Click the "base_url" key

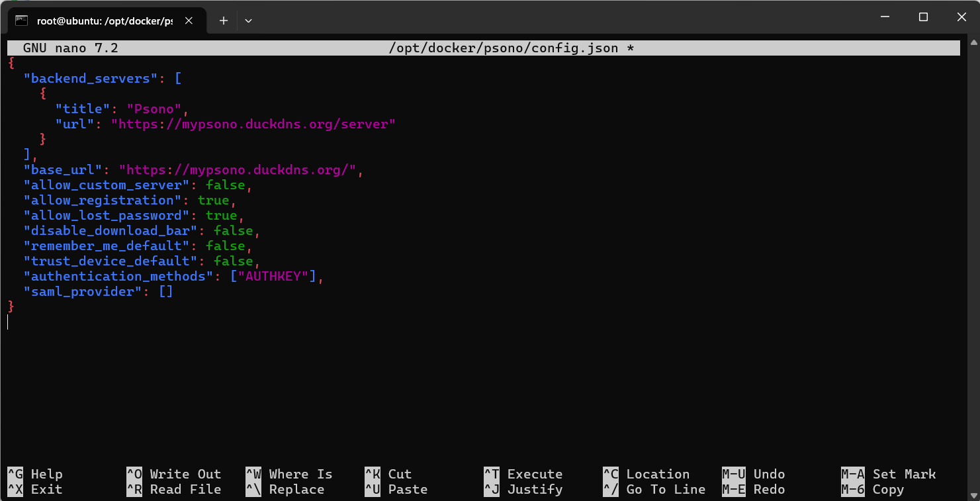(x=63, y=169)
